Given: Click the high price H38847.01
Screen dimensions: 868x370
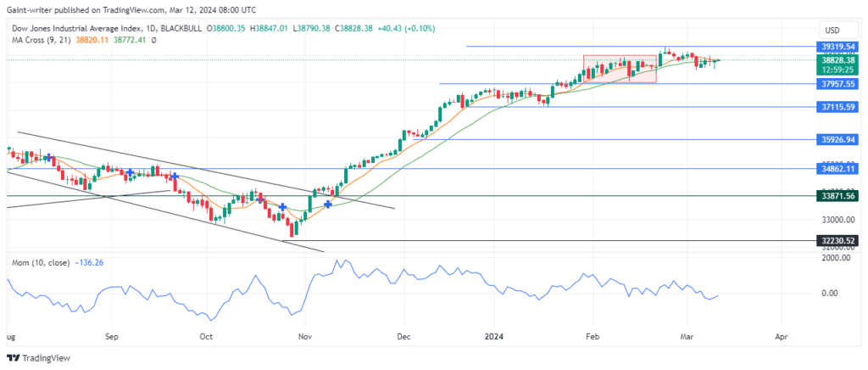Looking at the screenshot, I should coord(269,28).
